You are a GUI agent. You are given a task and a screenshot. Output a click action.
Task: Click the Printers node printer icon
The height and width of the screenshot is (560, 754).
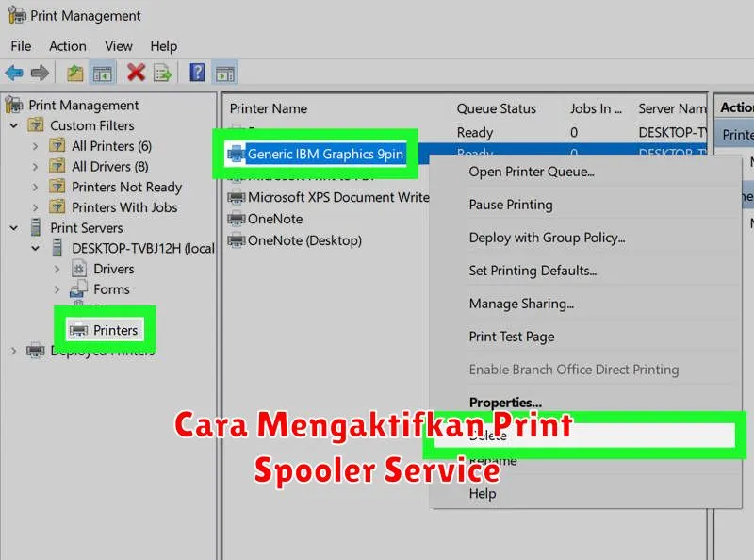78,330
